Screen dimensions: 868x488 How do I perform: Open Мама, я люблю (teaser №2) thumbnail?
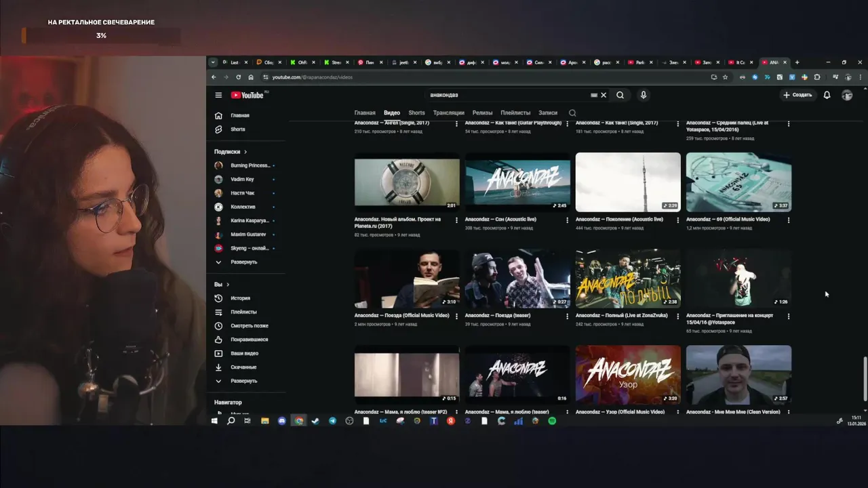407,375
